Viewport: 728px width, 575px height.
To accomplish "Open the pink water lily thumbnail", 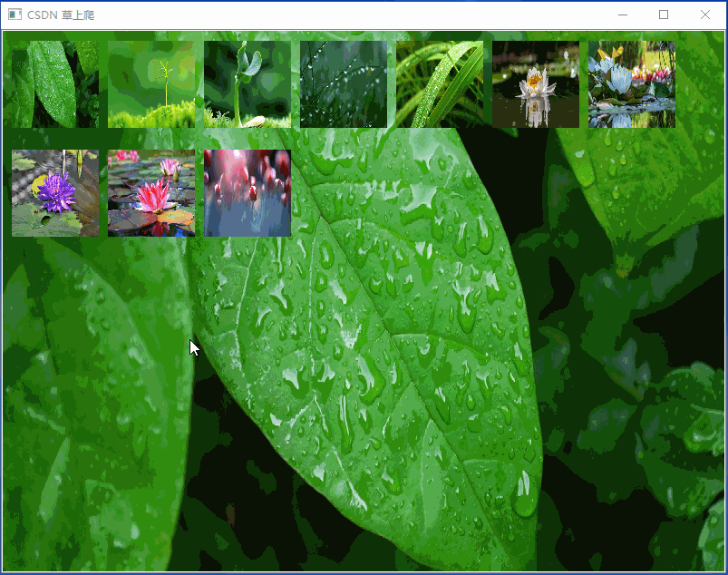I will (x=151, y=193).
